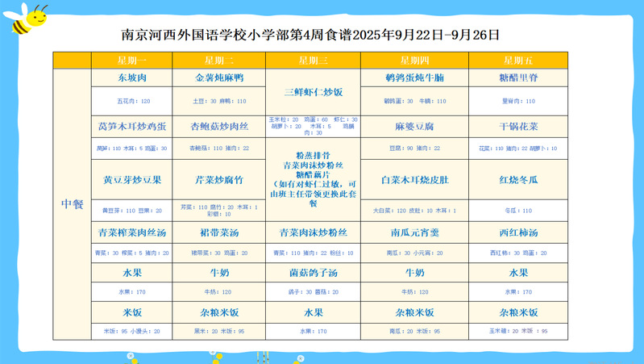
Task: Click the 红烧冬瓜 dish cell
Action: [517, 180]
